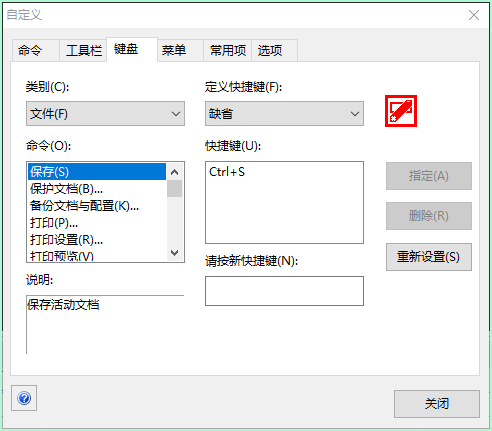Click the list scroll-up arrow

[175, 172]
